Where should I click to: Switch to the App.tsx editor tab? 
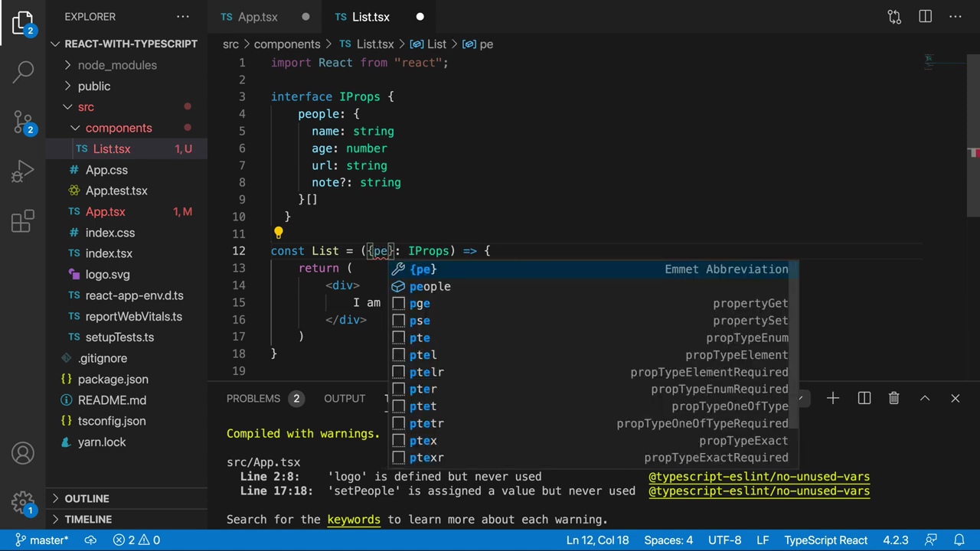pyautogui.click(x=265, y=17)
